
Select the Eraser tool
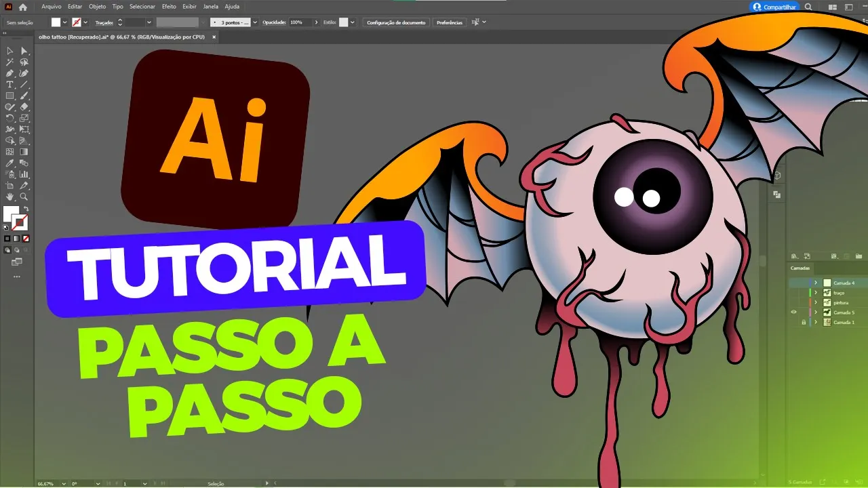[24, 107]
